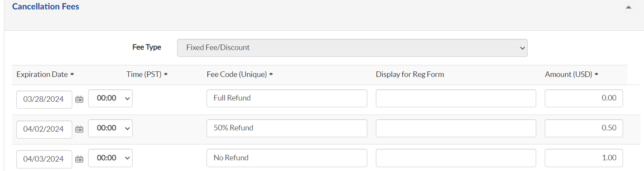The width and height of the screenshot is (644, 171).
Task: Edit the 04/03/2024 expiration date field
Action: click(x=44, y=159)
